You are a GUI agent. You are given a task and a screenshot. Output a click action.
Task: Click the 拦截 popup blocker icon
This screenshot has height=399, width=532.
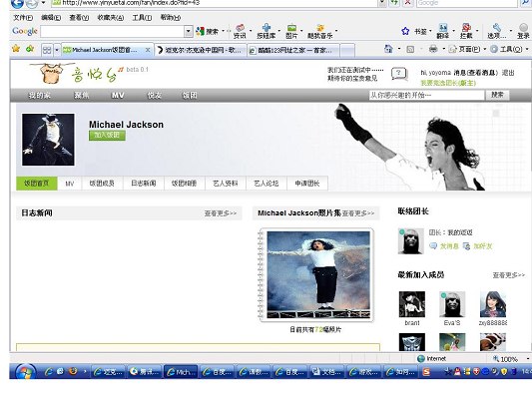[x=466, y=31]
